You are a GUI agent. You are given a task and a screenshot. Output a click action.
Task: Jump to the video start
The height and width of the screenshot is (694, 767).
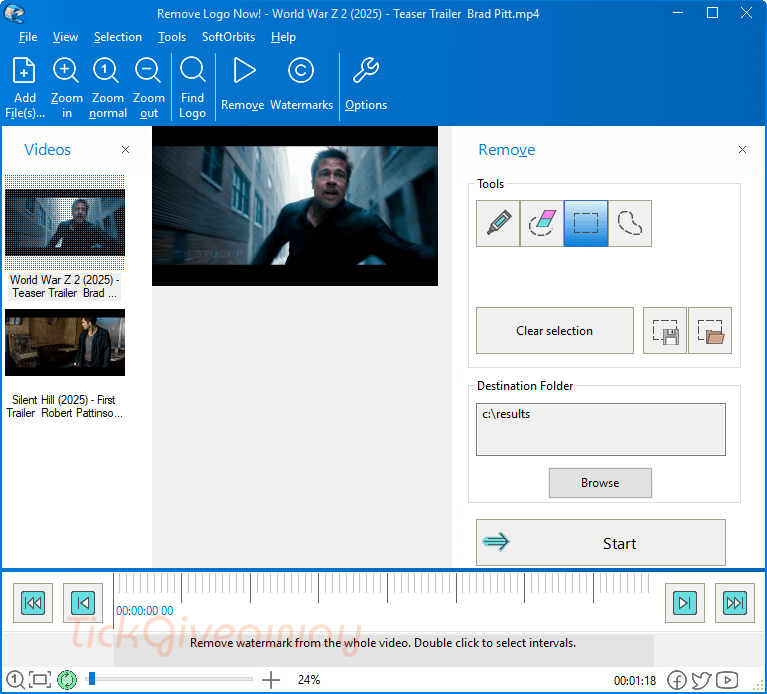pyautogui.click(x=33, y=603)
